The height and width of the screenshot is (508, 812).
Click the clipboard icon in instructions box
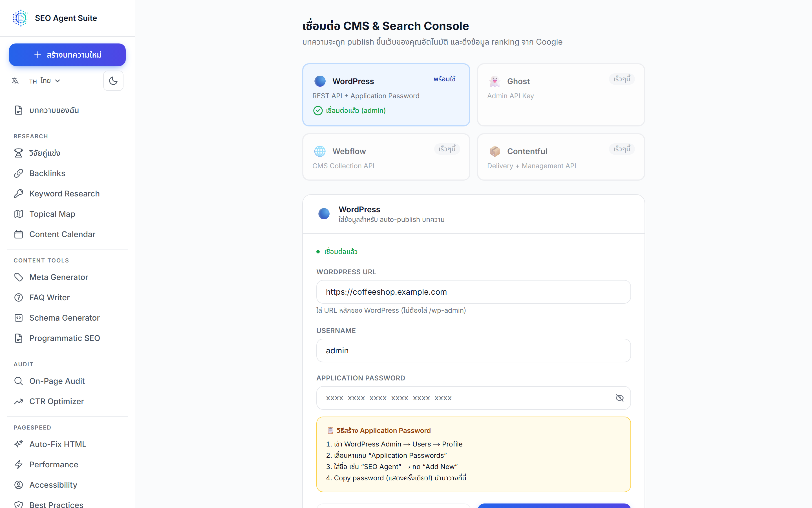tap(330, 431)
